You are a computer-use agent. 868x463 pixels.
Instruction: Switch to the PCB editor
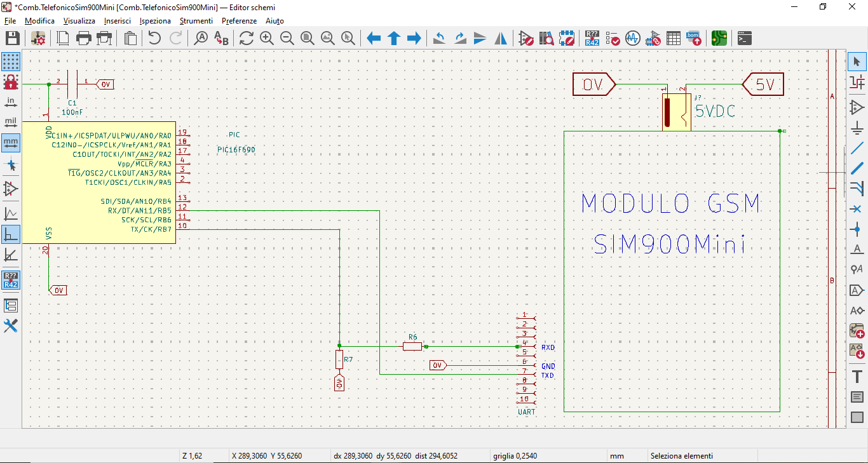(x=719, y=39)
